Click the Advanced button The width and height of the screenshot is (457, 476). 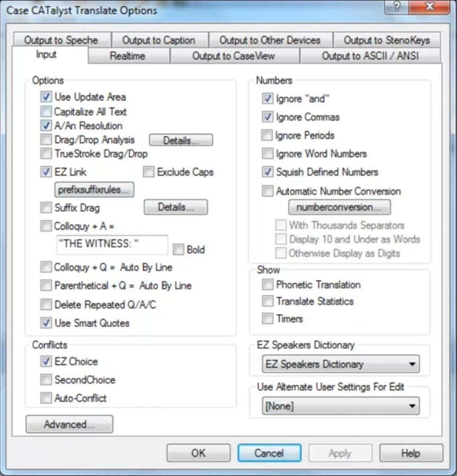(x=69, y=424)
